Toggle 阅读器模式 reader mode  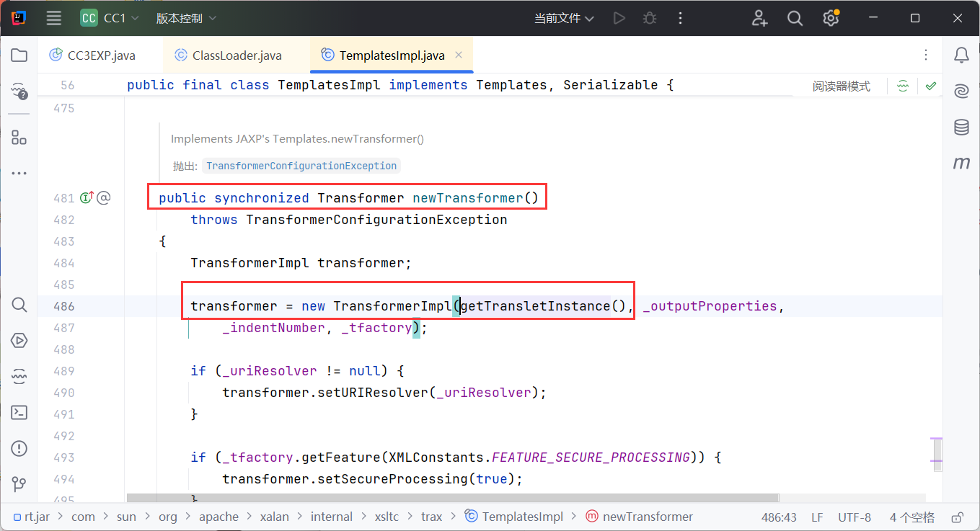coord(841,86)
